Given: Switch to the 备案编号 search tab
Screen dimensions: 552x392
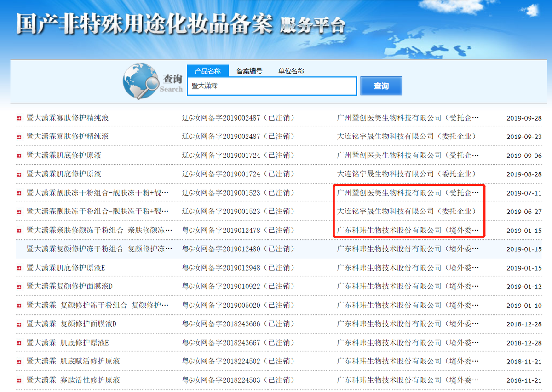Looking at the screenshot, I should coord(249,70).
